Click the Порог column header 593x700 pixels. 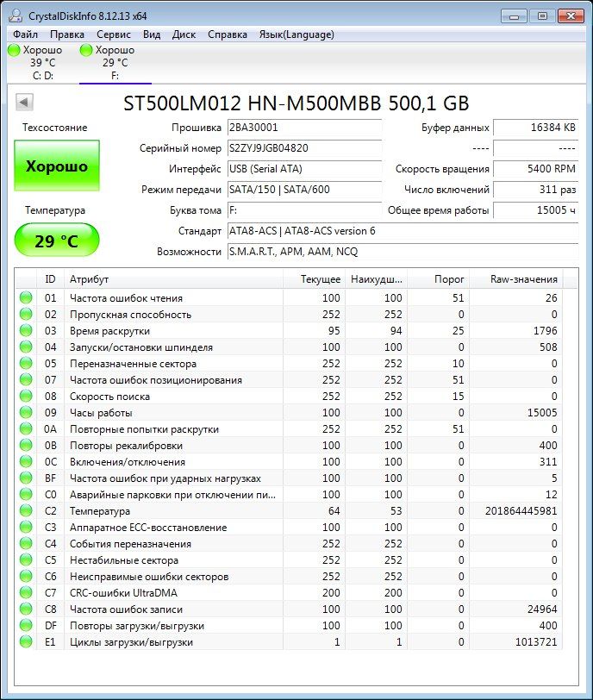(x=438, y=279)
